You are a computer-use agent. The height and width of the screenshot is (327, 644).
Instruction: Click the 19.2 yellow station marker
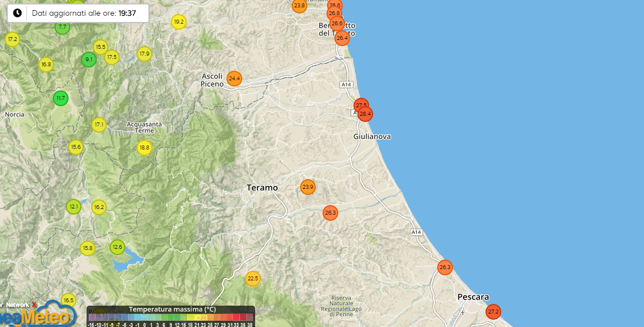click(178, 22)
